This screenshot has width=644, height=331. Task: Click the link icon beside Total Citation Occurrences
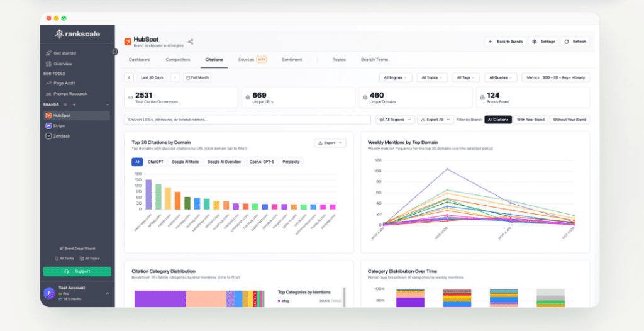[x=131, y=98]
